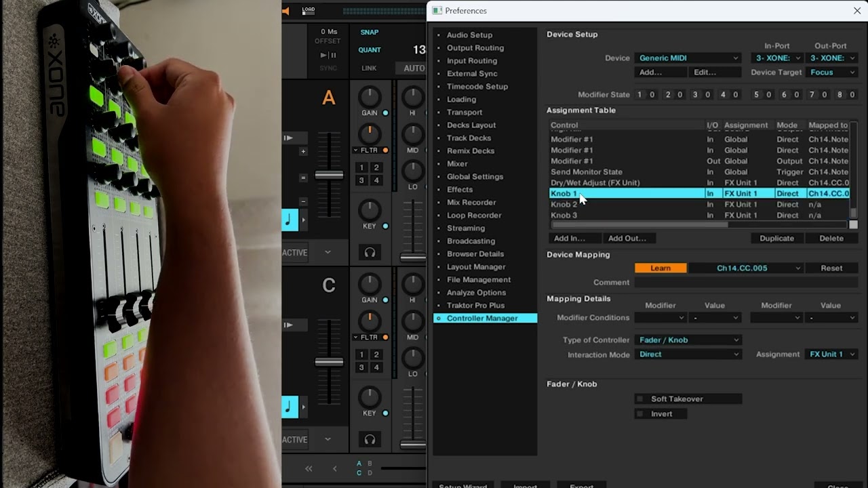The width and height of the screenshot is (868, 488).
Task: Click Duplicate below the assignment table
Action: 776,238
